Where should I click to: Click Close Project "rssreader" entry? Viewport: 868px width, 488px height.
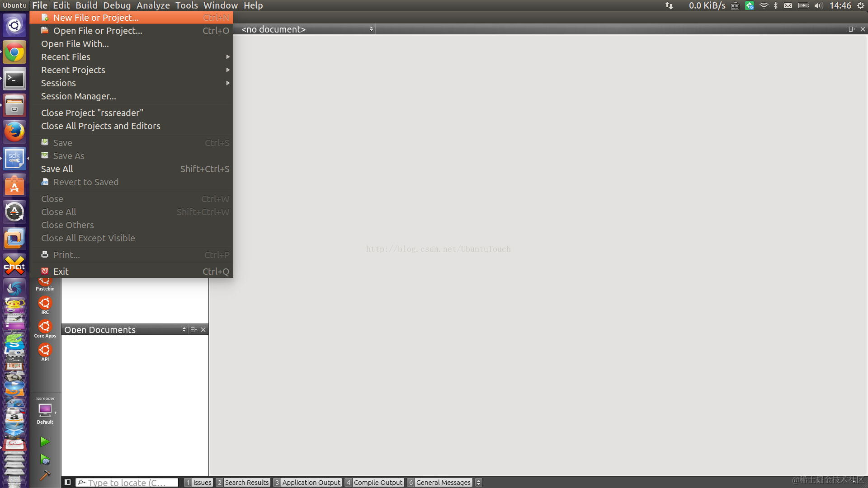click(92, 113)
